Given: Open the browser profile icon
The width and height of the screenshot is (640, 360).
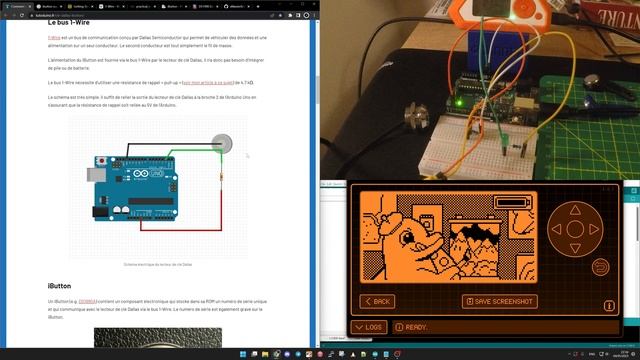Looking at the screenshot, I should pyautogui.click(x=306, y=15).
